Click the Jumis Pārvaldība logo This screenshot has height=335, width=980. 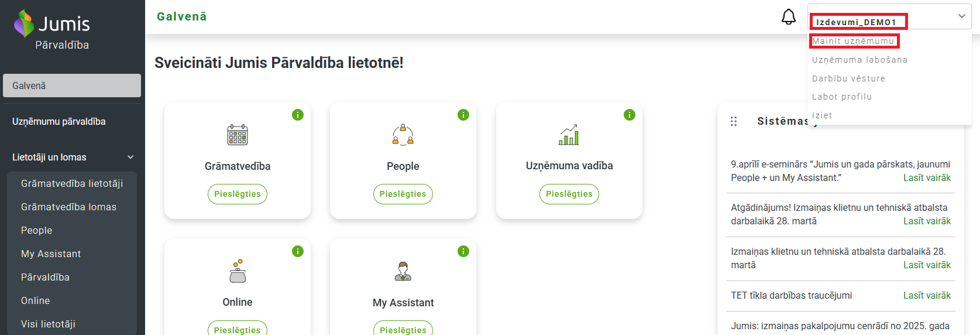[52, 30]
